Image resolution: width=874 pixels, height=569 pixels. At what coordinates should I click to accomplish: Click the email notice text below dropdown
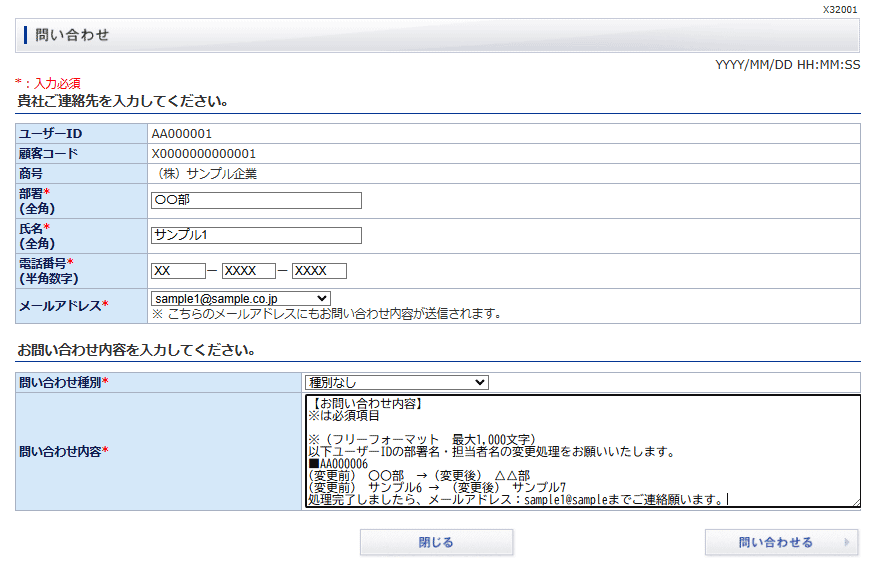326,313
